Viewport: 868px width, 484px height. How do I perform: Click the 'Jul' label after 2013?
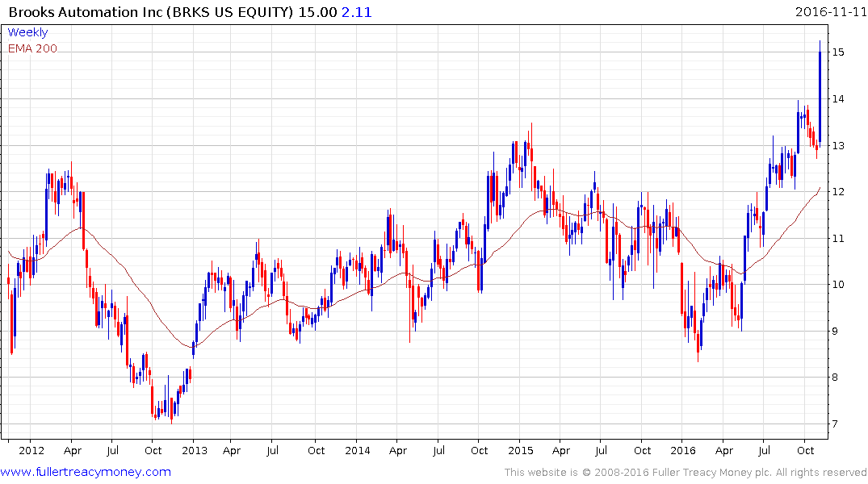tap(272, 450)
